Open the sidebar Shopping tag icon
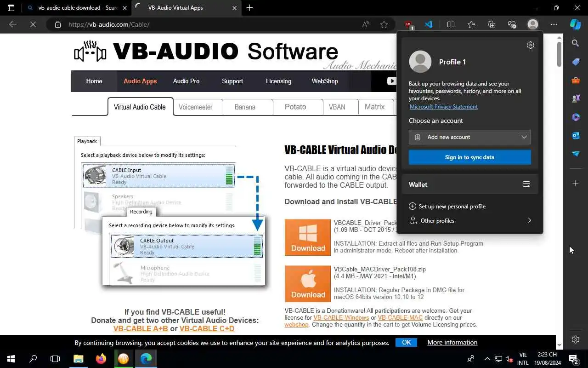This screenshot has width=588, height=368. (x=576, y=62)
